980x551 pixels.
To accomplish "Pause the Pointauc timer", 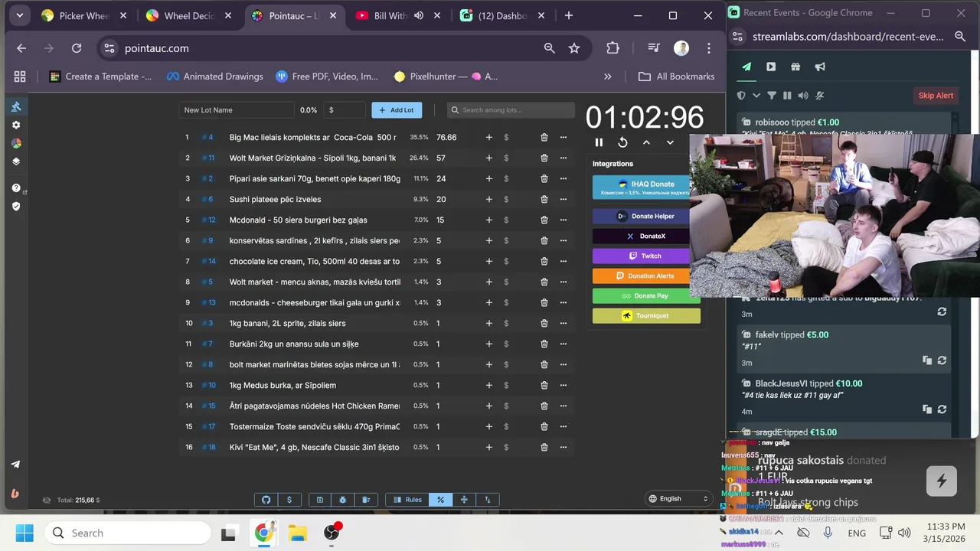I will [599, 142].
